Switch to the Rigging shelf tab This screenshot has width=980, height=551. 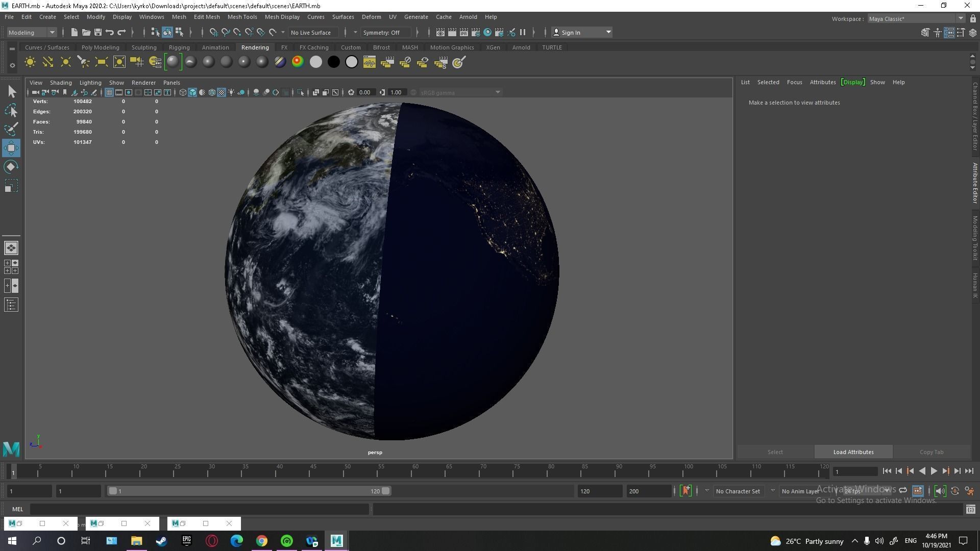[x=179, y=47]
